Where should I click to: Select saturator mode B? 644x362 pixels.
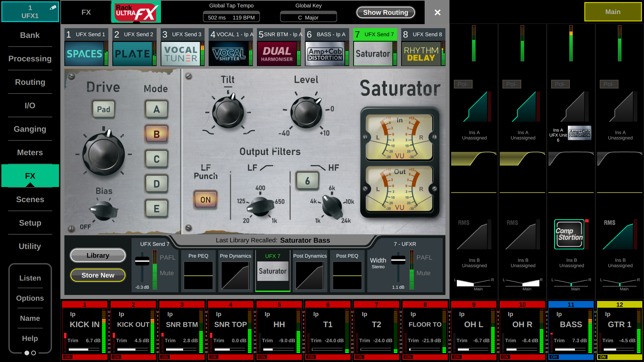coord(156,134)
